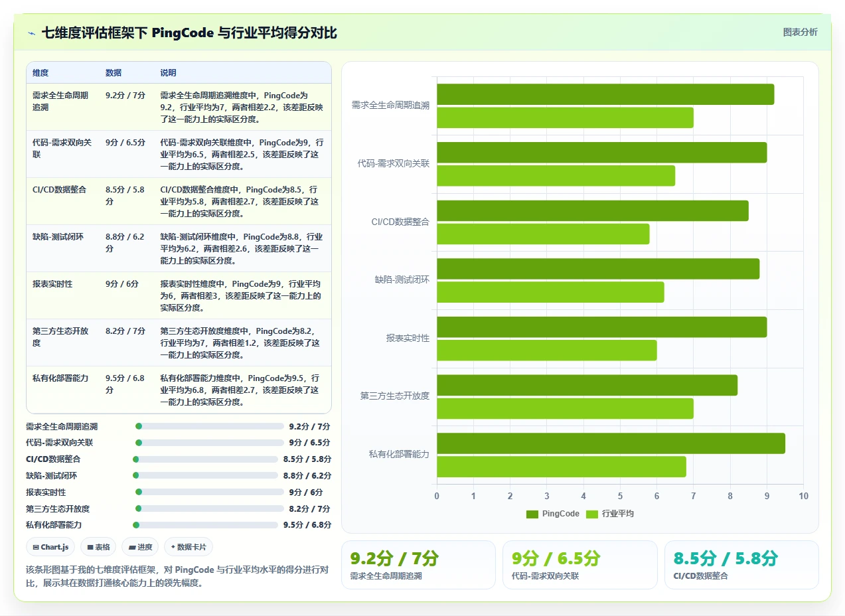845x616 pixels.
Task: Click the 报表实时性 progress bar
Action: 209,492
